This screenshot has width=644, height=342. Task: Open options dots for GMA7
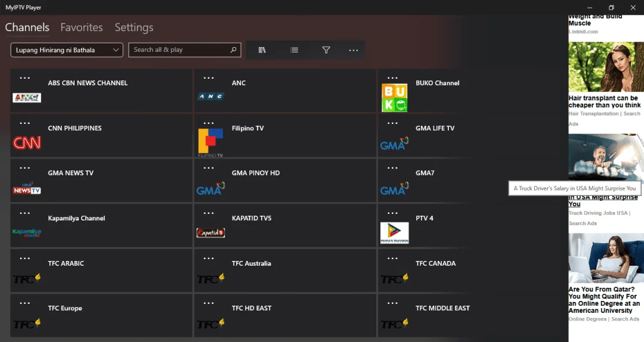[x=392, y=168]
